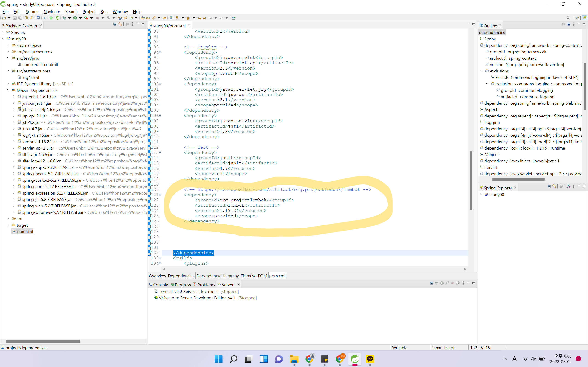Viewport: 588px width, 367px height.
Task: Toggle Link with Editor in Spring Explorer
Action: click(554, 186)
